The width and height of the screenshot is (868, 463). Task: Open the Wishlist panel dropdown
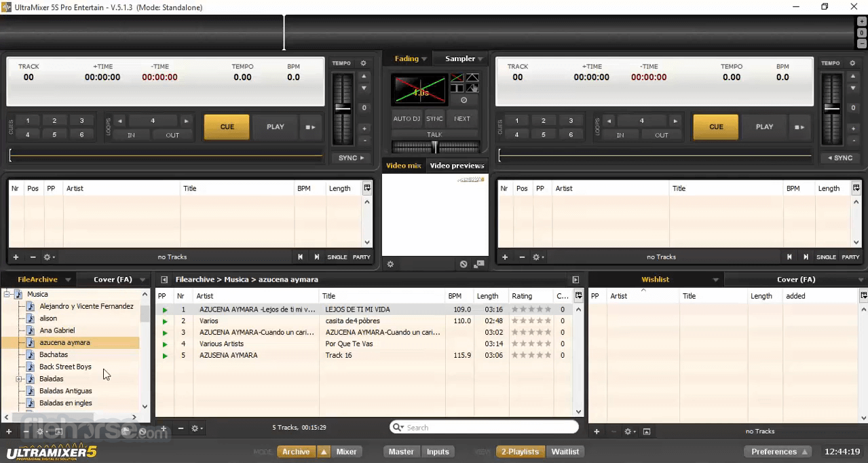(715, 280)
